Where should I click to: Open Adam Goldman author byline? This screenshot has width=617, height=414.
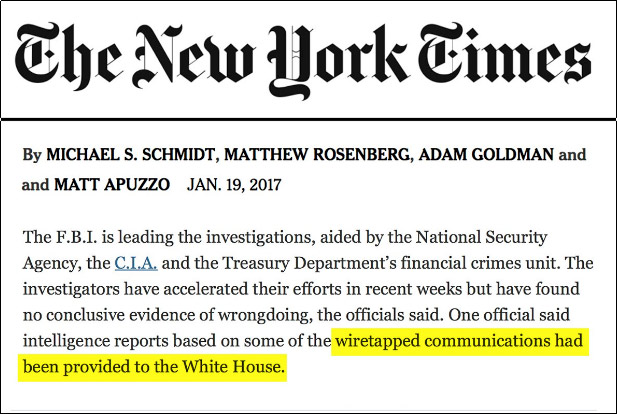[486, 154]
